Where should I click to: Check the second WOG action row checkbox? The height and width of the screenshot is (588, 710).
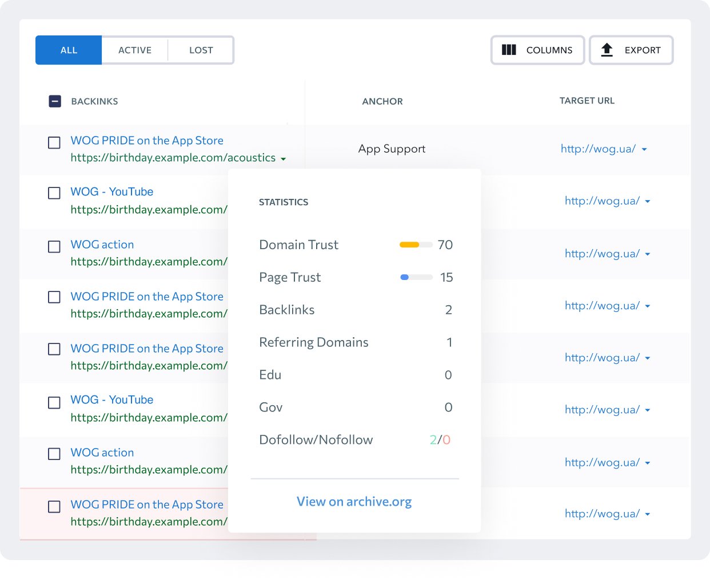point(54,454)
